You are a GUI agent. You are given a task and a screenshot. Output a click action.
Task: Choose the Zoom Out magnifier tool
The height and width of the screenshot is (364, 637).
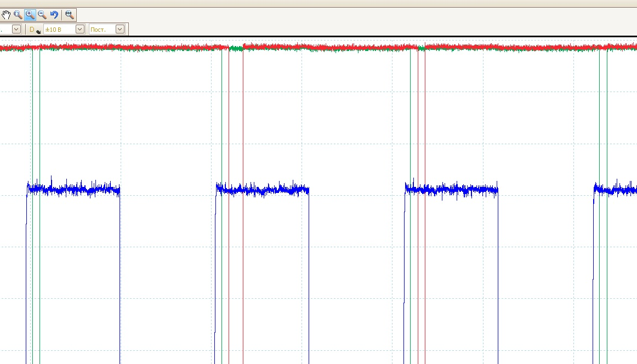[42, 15]
